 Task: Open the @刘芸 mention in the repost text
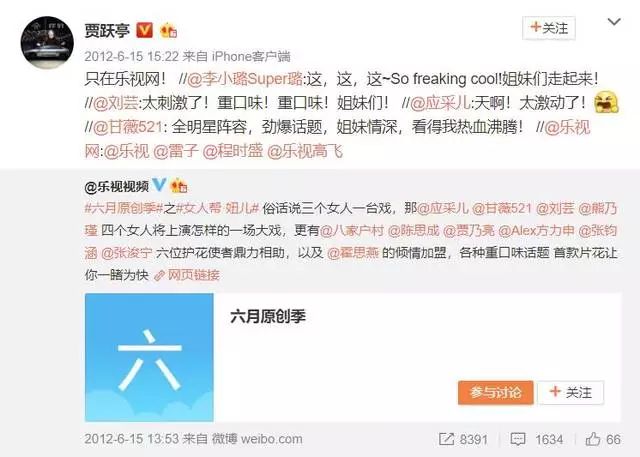pos(116,103)
